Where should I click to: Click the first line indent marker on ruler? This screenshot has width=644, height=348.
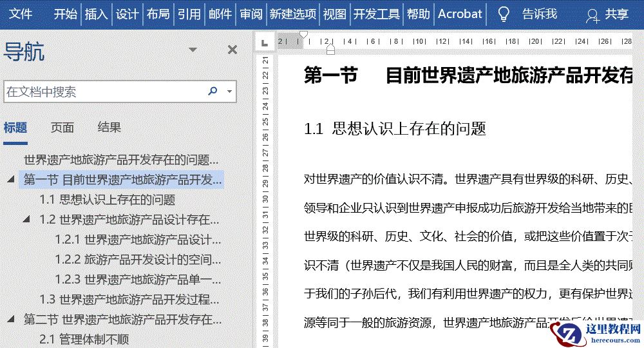click(x=303, y=35)
